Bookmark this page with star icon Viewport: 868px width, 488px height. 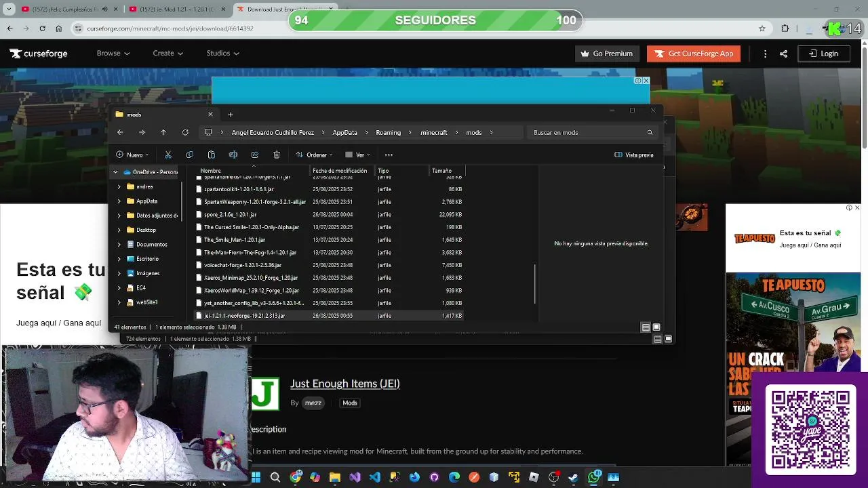(x=762, y=28)
